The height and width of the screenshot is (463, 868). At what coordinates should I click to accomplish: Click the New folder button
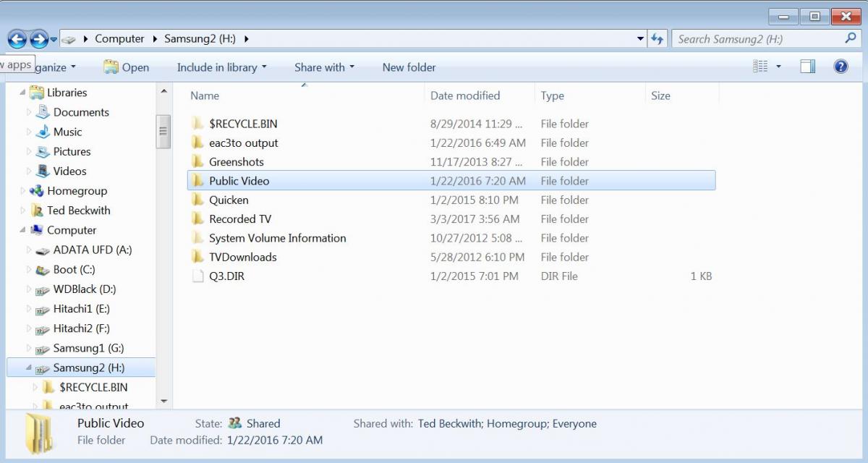pos(409,67)
